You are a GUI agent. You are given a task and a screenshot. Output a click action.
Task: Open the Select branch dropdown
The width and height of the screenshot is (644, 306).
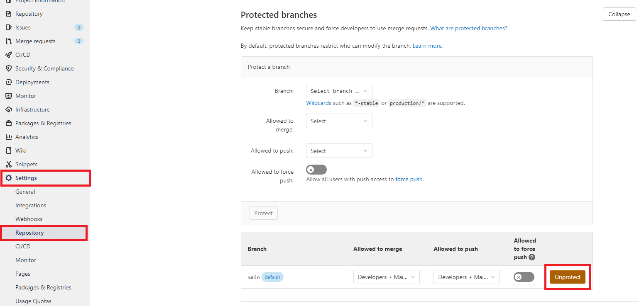click(x=339, y=91)
